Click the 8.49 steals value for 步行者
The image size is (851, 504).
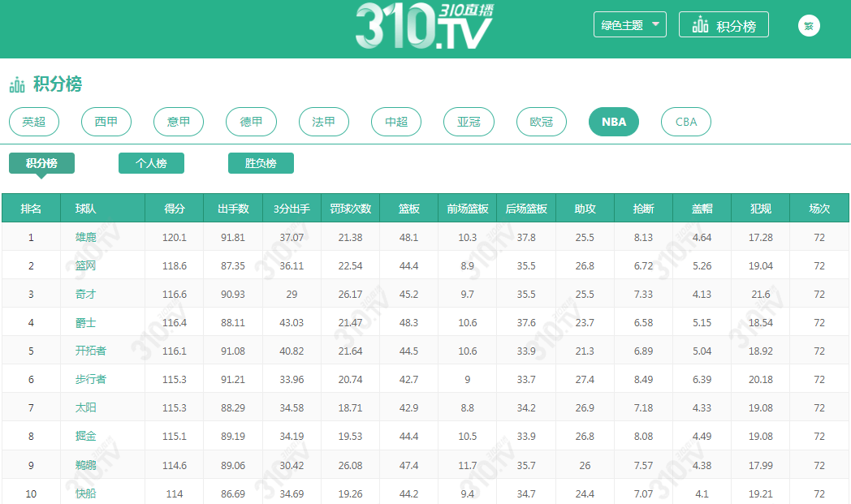click(x=643, y=380)
